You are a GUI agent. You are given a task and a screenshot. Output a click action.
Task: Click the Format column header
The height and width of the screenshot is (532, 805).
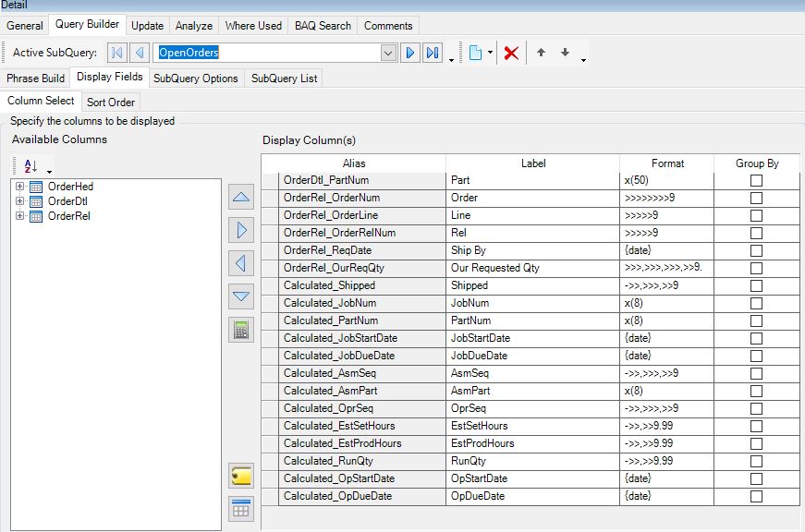667,163
